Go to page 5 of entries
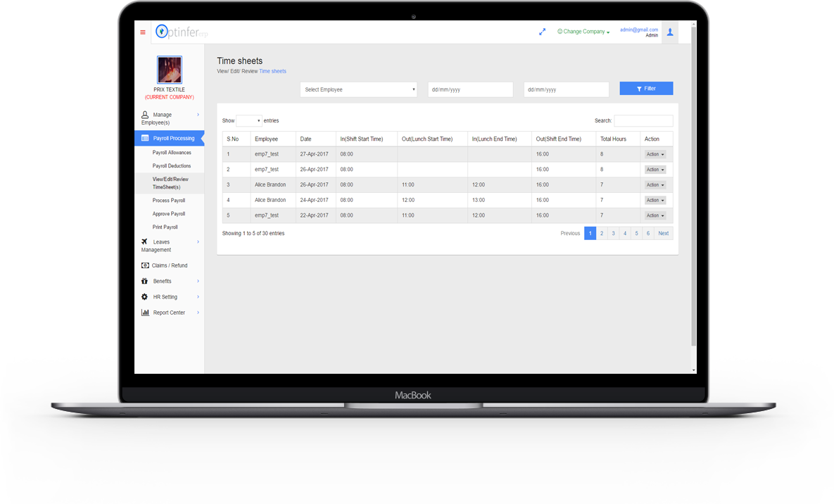Image resolution: width=834 pixels, height=504 pixels. pyautogui.click(x=637, y=233)
